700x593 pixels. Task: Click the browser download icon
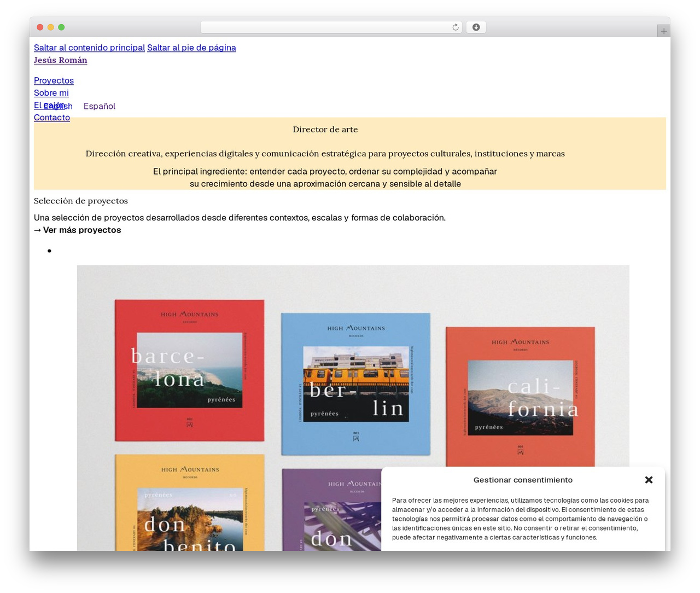(476, 27)
